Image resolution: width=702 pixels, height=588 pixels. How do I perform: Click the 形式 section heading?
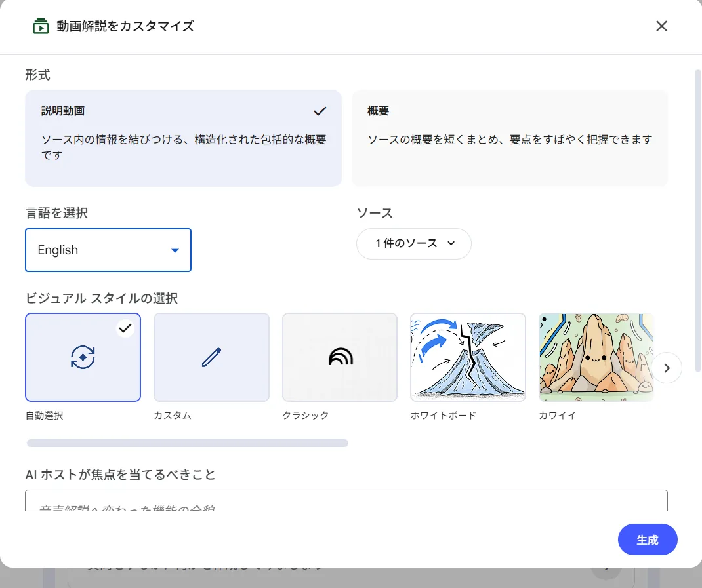click(37, 75)
